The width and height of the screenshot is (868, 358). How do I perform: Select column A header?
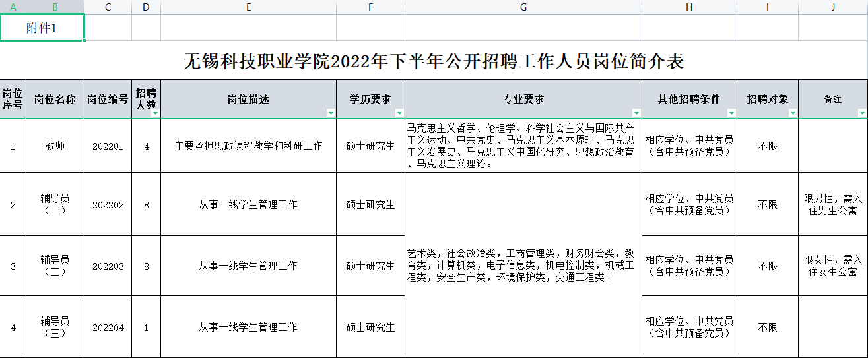click(13, 7)
